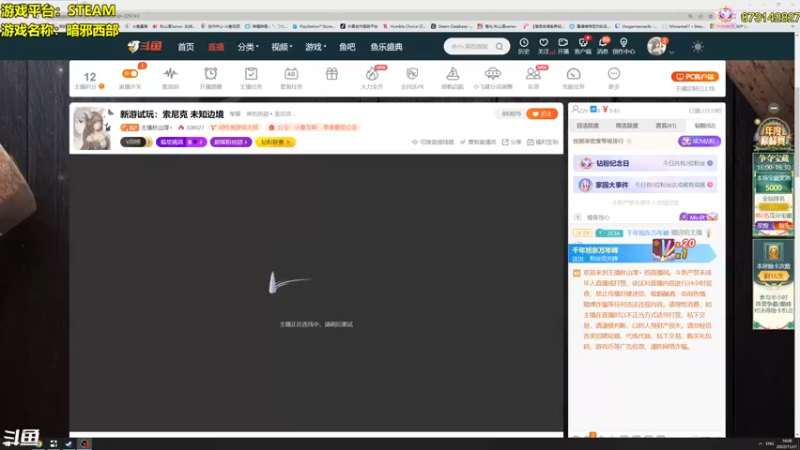
Task: Open the purple 巅峰挑战 badge
Action: (x=181, y=142)
